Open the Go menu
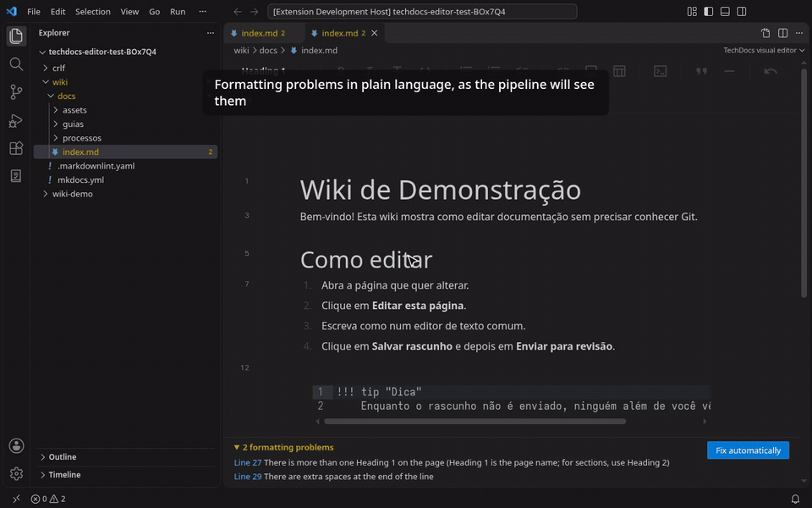The height and width of the screenshot is (508, 812). coord(154,11)
